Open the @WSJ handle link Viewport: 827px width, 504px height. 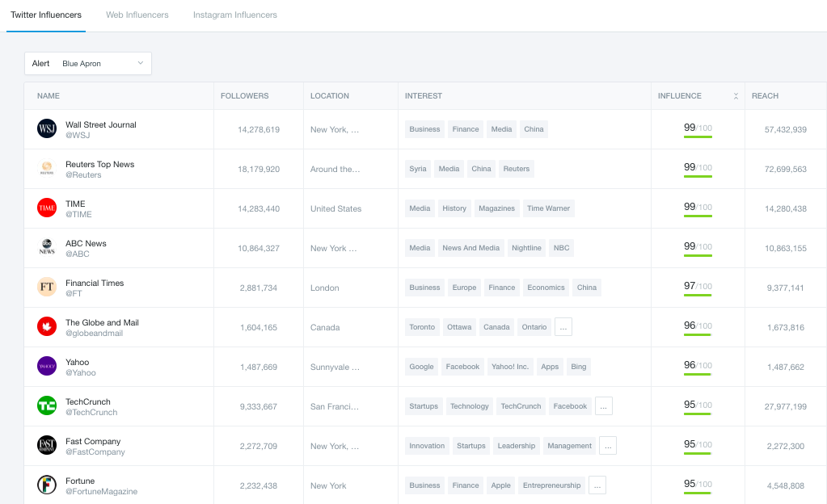(78, 135)
